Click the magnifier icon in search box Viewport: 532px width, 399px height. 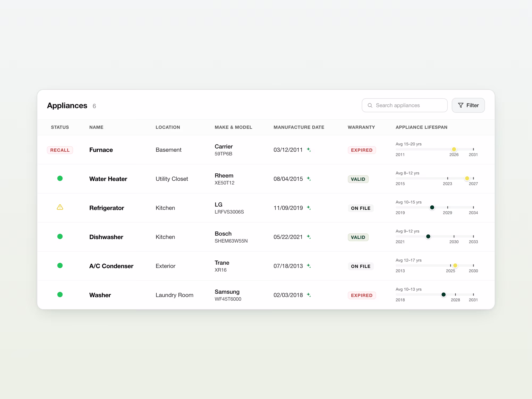(370, 105)
